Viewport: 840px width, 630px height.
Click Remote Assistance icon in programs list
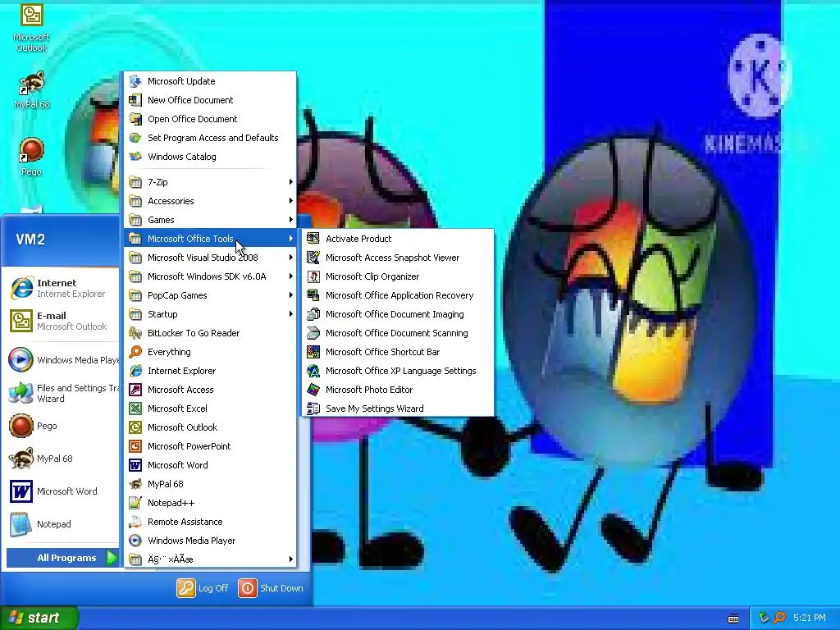click(135, 522)
